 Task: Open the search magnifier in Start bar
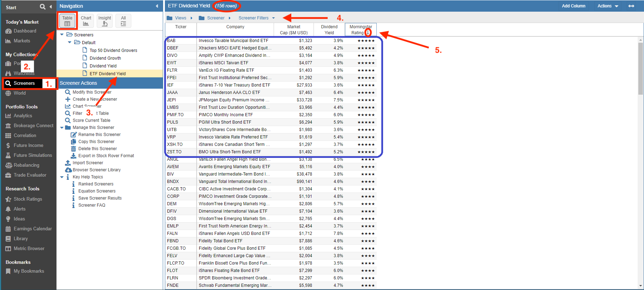42,7
